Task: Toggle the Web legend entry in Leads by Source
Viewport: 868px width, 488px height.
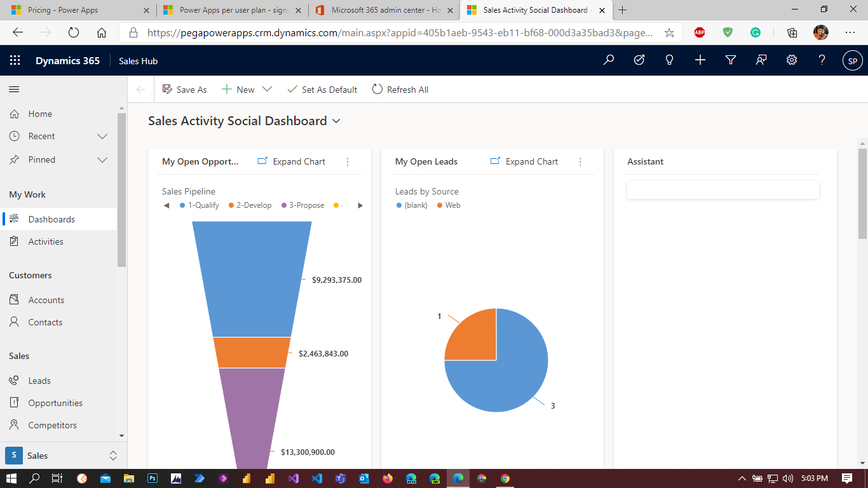Action: coord(449,205)
